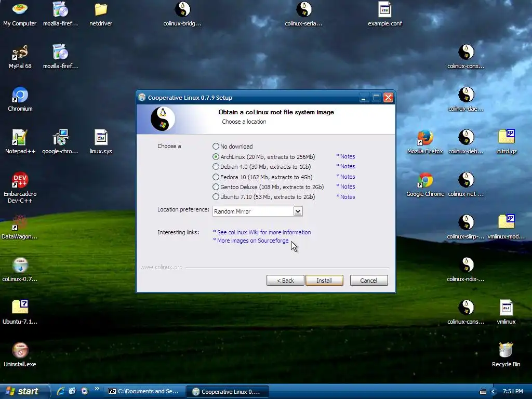The image size is (532, 399).
Task: Select the My Computer desktop icon
Action: click(x=20, y=15)
